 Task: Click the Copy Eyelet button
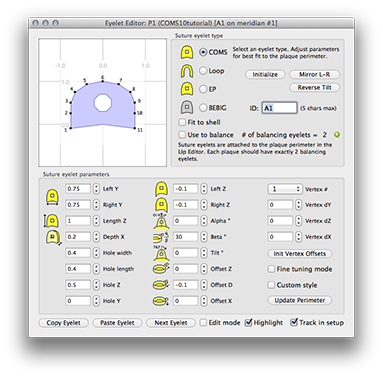[x=63, y=323]
